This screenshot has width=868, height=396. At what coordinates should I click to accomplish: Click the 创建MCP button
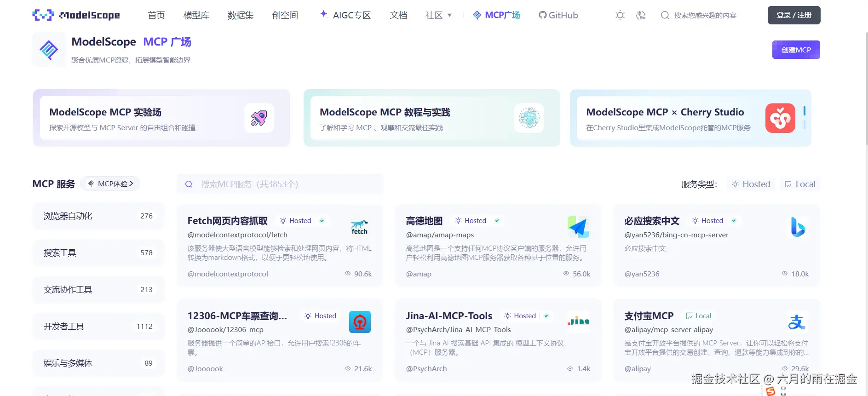click(796, 50)
